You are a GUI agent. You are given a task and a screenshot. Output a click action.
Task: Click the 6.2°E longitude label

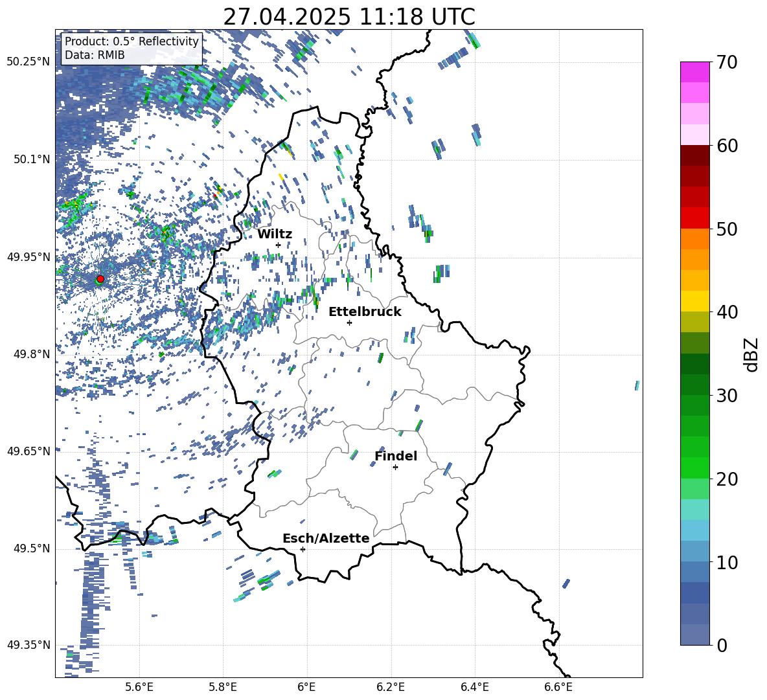(391, 687)
